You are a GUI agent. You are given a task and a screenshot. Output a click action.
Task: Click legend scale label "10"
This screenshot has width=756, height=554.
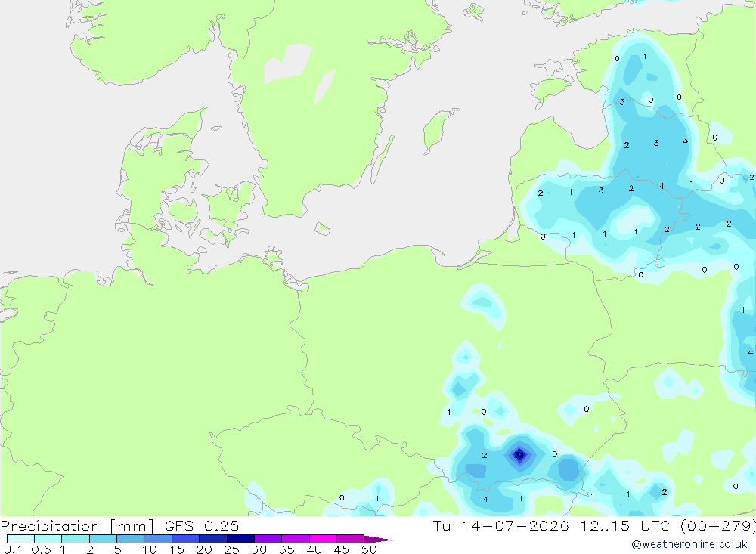pos(150,549)
